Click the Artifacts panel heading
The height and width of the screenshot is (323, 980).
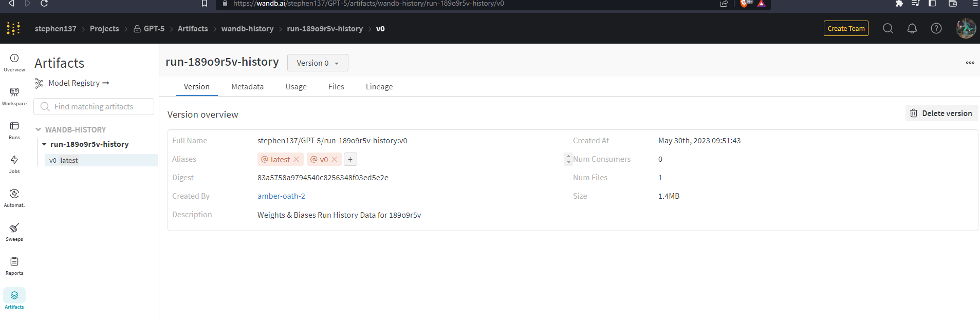pos(59,63)
